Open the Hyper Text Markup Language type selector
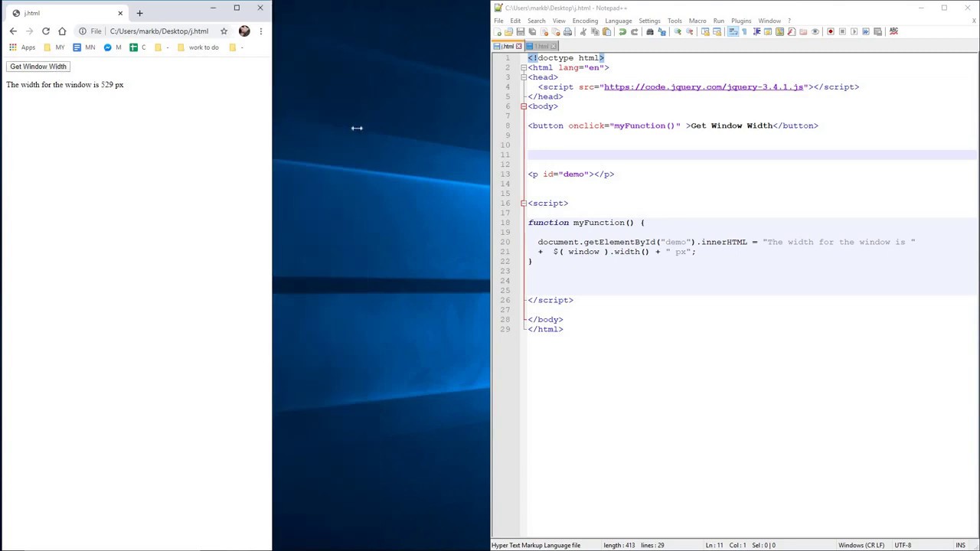This screenshot has height=551, width=980. (x=536, y=545)
